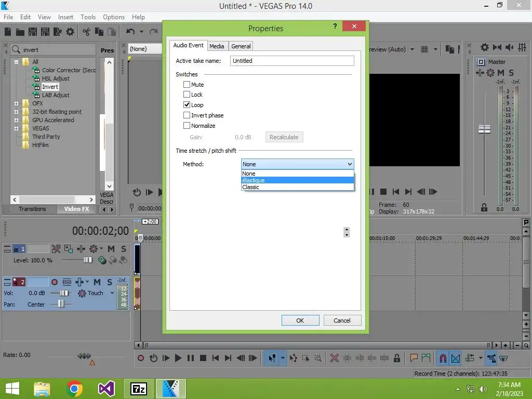Image resolution: width=532 pixels, height=399 pixels.
Task: Click the Open folder toolbar icon
Action: click(20, 32)
